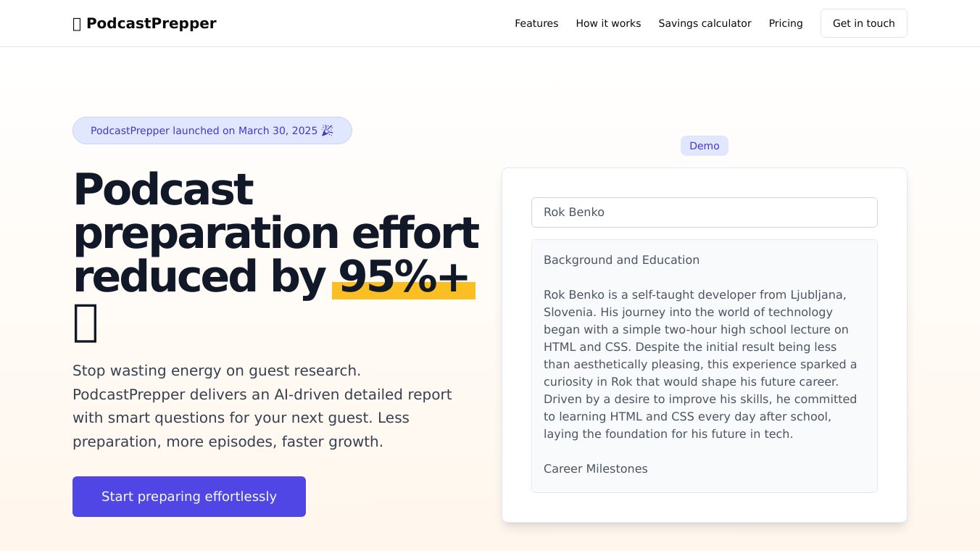This screenshot has height=551, width=980.
Task: Click the word 'Ljubljana' in demo report
Action: click(x=818, y=294)
